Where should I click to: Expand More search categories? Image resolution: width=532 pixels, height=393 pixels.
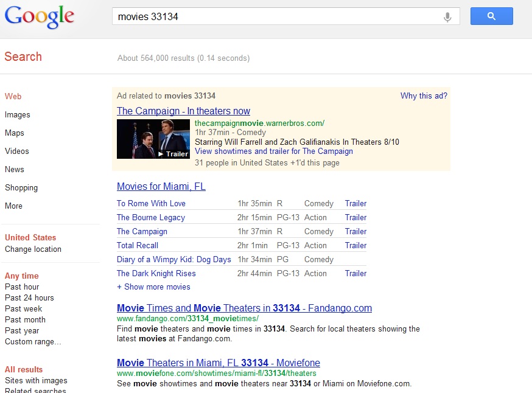(x=13, y=206)
